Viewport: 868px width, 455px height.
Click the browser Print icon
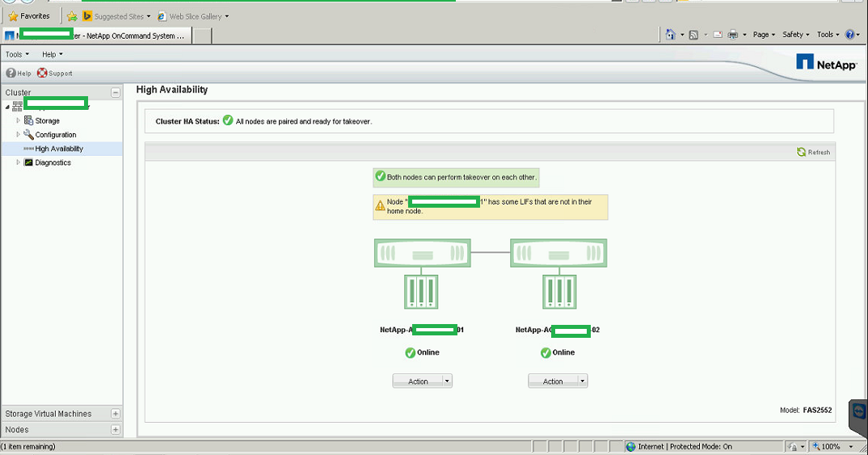tap(733, 35)
